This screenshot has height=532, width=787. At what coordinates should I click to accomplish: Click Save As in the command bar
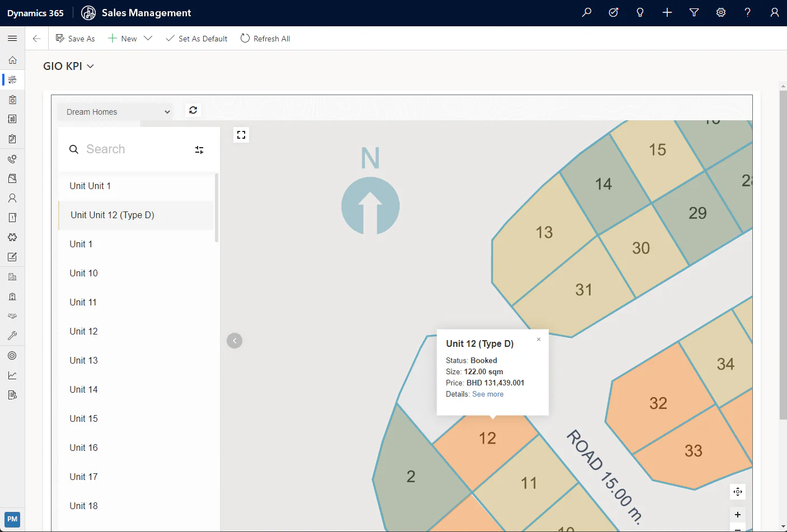pyautogui.click(x=76, y=39)
